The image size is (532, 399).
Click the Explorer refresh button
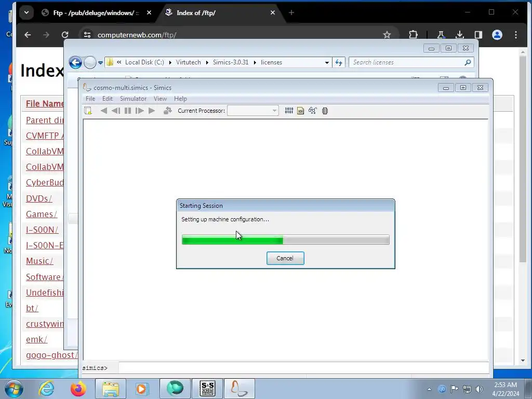point(339,62)
